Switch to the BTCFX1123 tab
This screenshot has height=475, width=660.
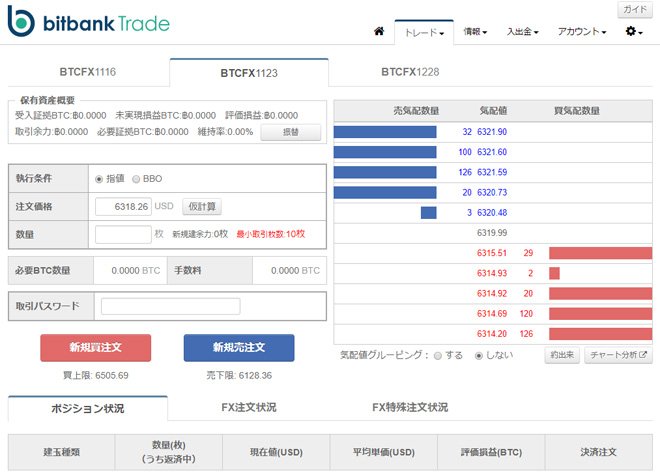pyautogui.click(x=249, y=73)
